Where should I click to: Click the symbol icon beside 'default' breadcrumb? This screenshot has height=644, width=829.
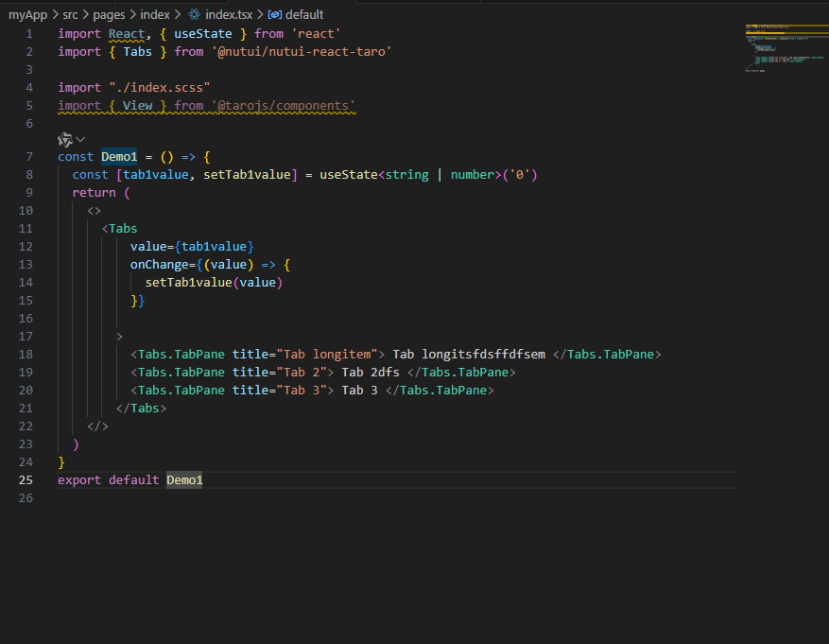coord(274,14)
